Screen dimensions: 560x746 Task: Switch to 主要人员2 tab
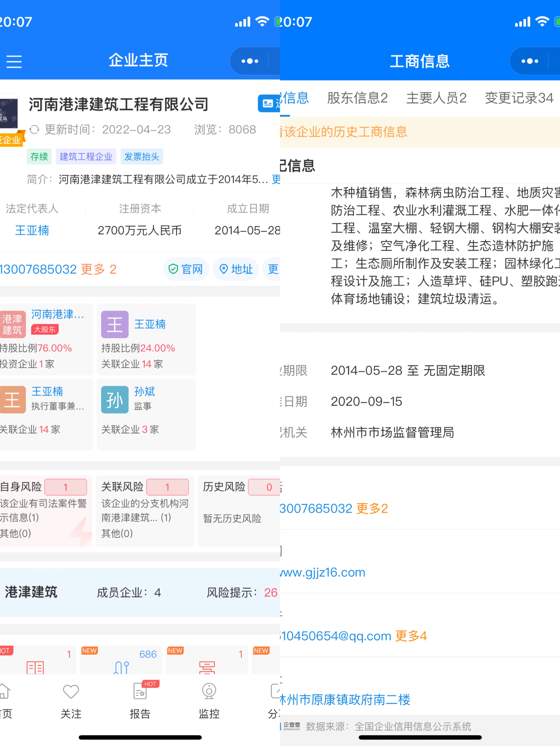coord(436,98)
